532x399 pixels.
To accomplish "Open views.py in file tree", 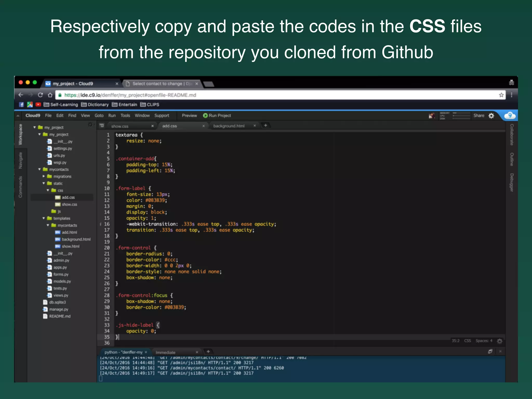I will tap(61, 295).
